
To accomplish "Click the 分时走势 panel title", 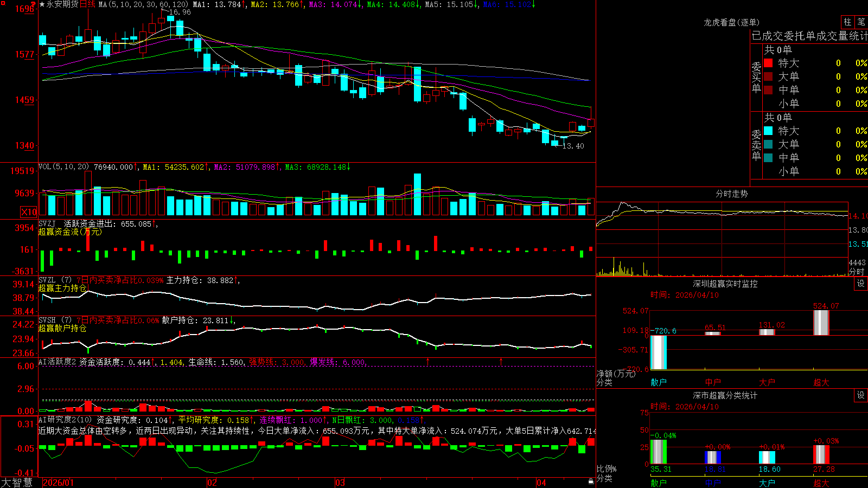I will tap(732, 194).
